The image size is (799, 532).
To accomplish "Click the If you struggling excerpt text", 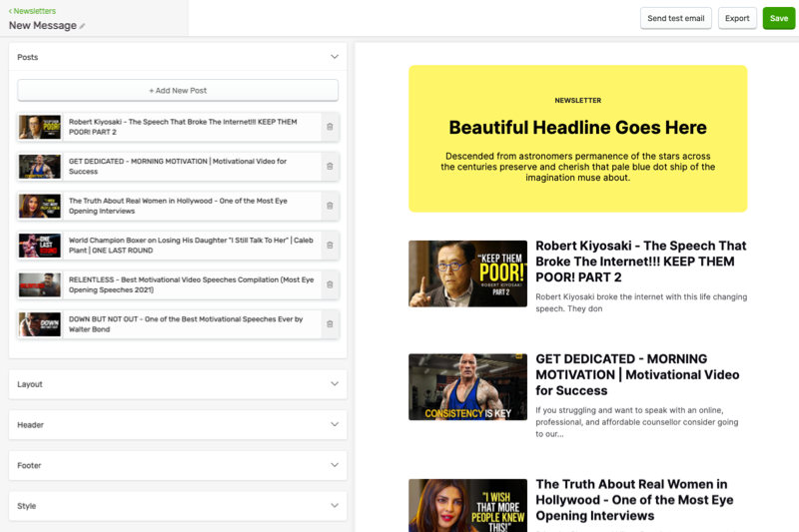I will click(637, 422).
